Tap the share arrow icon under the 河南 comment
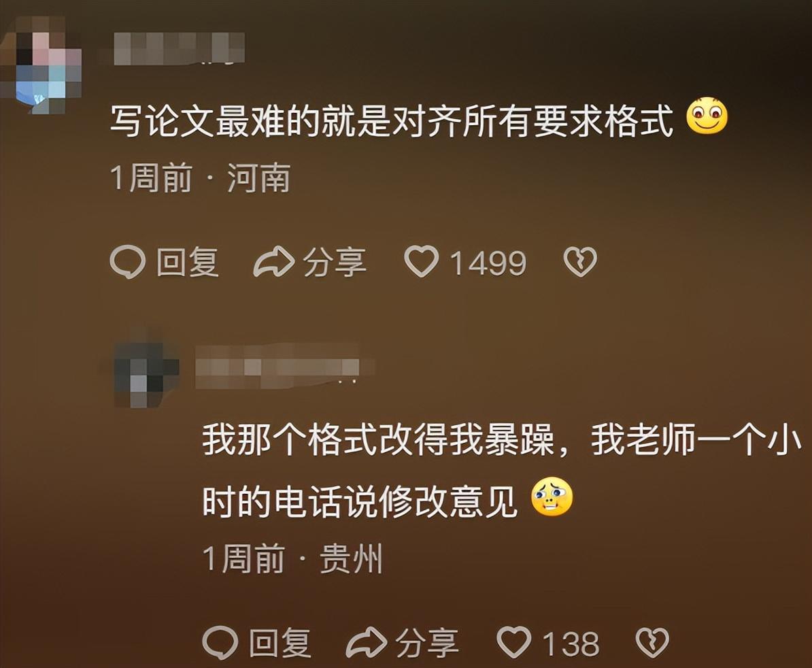The width and height of the screenshot is (812, 668). (273, 262)
